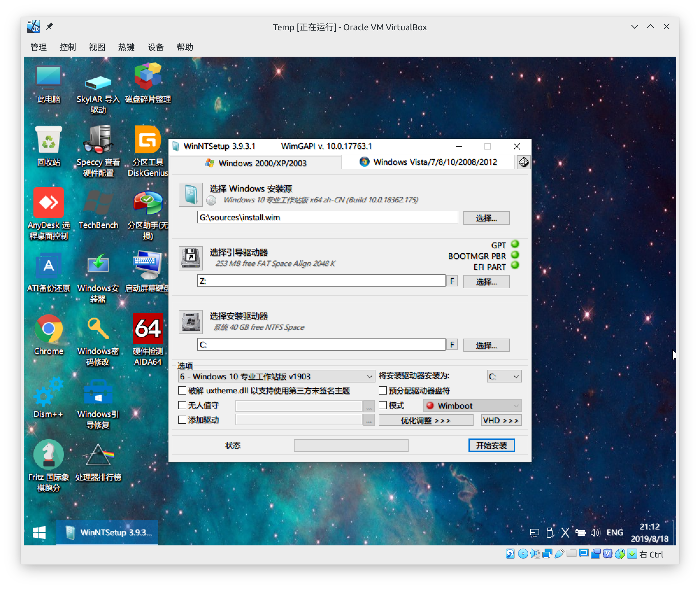Click the G:\sources\install.wim path field
Image resolution: width=700 pixels, height=589 pixels.
pos(327,217)
